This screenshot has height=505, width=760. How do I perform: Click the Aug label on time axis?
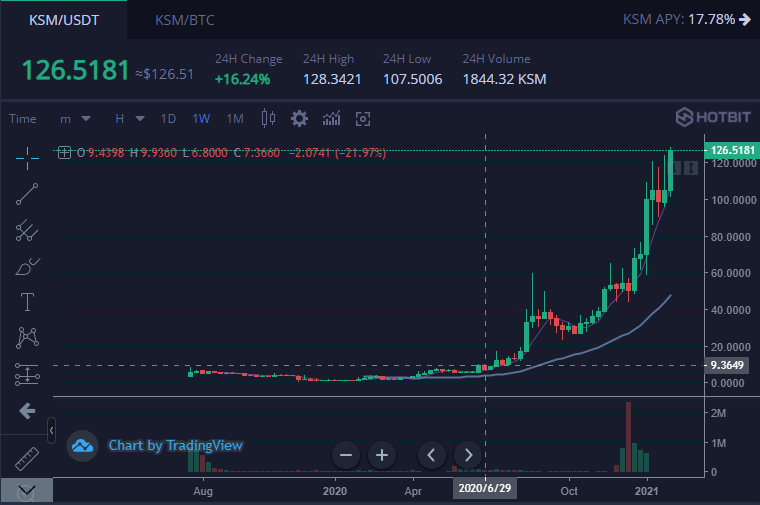coord(203,491)
